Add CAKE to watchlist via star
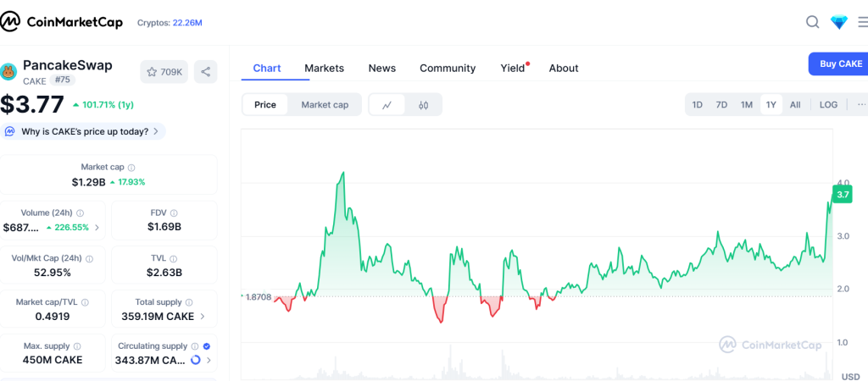 tap(164, 72)
